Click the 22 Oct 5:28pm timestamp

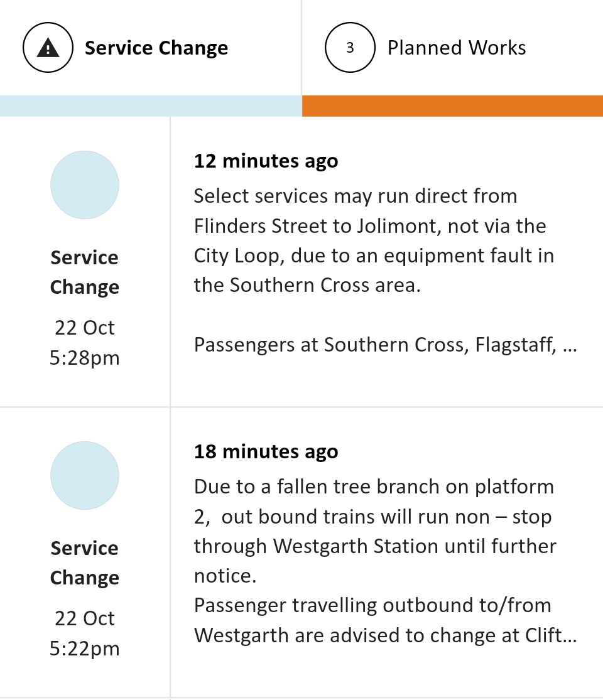point(85,343)
